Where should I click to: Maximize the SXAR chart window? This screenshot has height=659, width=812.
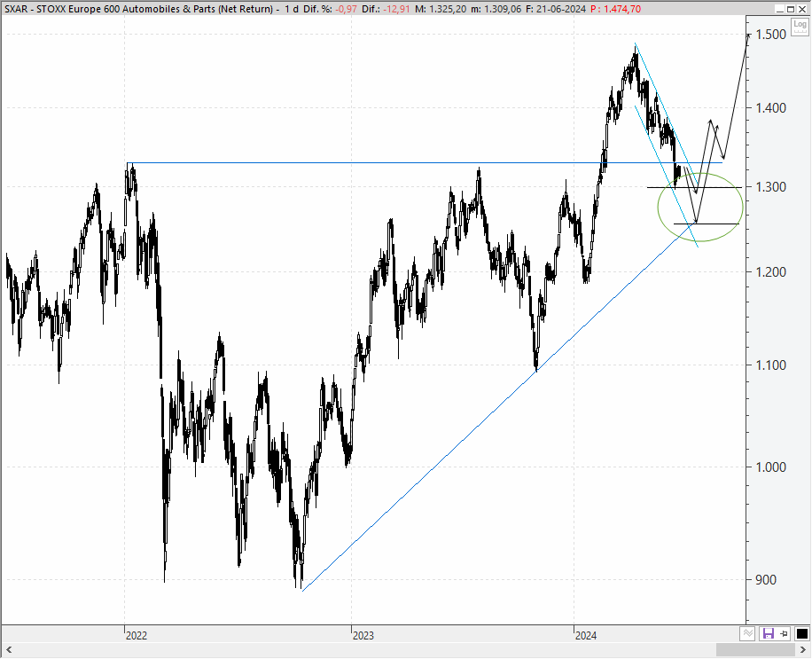pos(791,9)
